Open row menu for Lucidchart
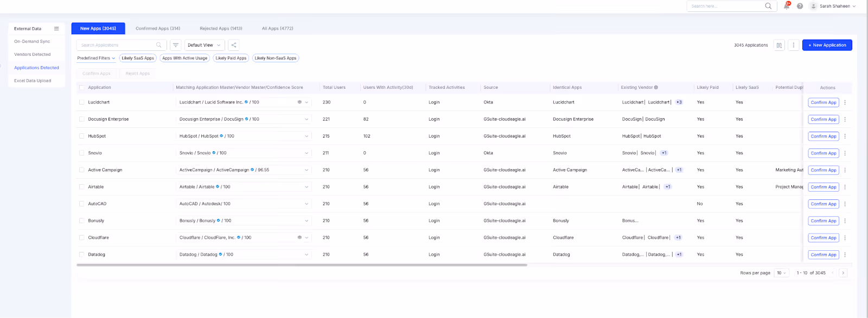 coord(845,102)
